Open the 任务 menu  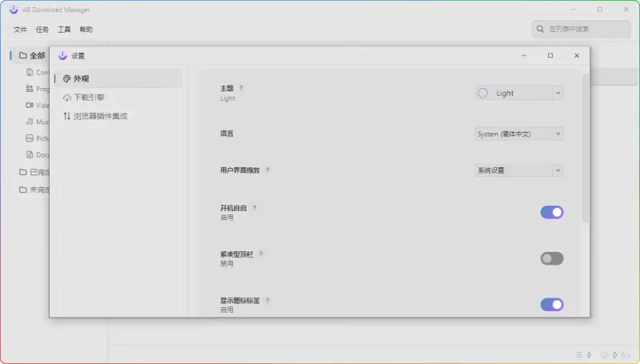(x=42, y=30)
